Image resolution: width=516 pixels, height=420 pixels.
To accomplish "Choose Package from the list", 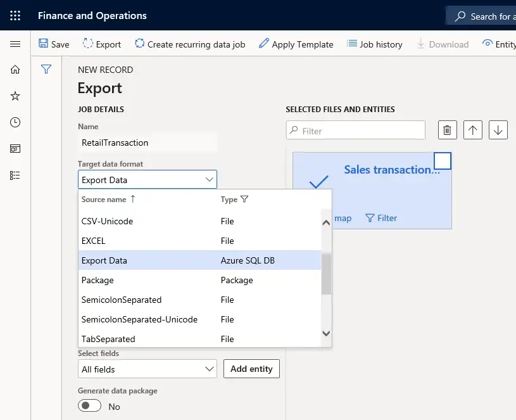I will (200, 280).
